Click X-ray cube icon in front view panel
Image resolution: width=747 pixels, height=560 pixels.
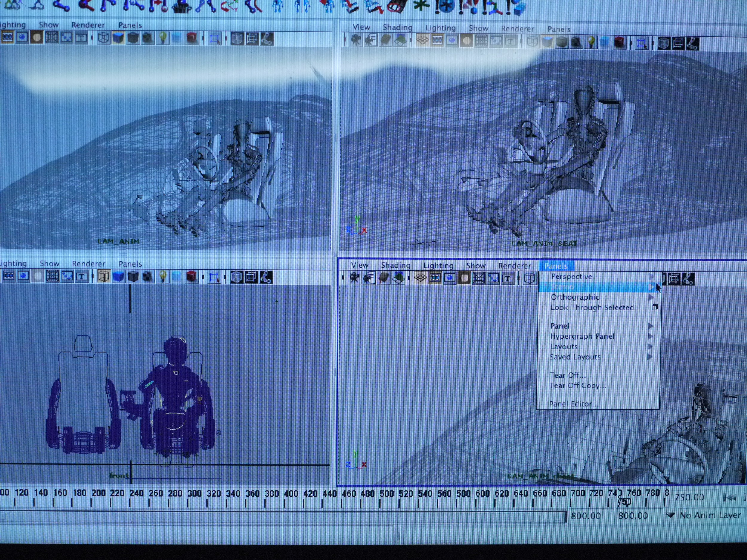click(237, 277)
